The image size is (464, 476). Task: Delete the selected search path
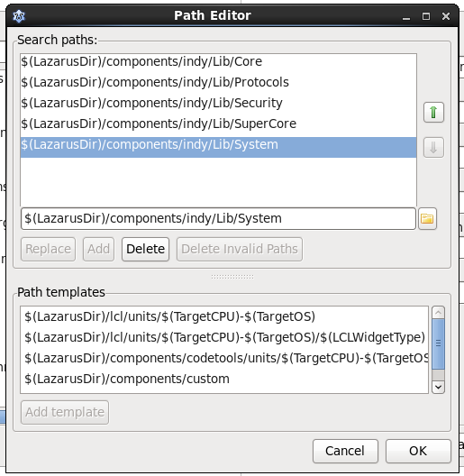[x=145, y=249]
